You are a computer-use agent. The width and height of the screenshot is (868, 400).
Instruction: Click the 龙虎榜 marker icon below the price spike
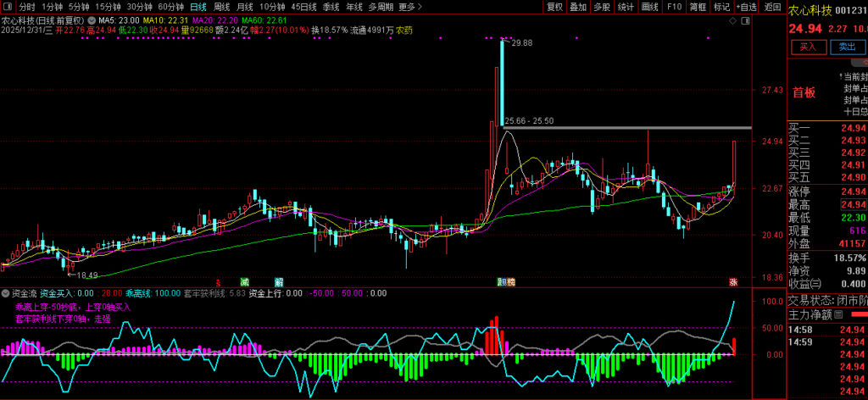tap(506, 281)
